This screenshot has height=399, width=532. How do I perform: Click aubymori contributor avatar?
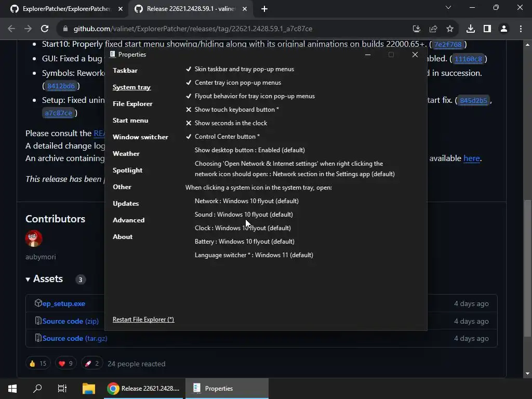[x=34, y=238]
